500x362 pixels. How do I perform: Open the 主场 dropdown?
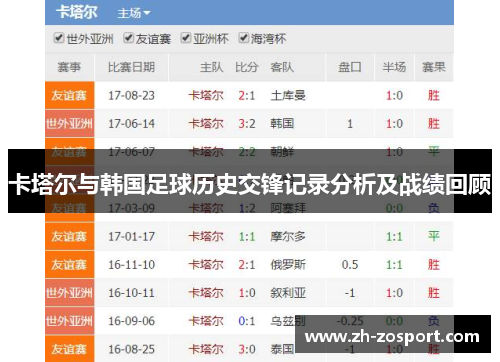[x=134, y=13]
